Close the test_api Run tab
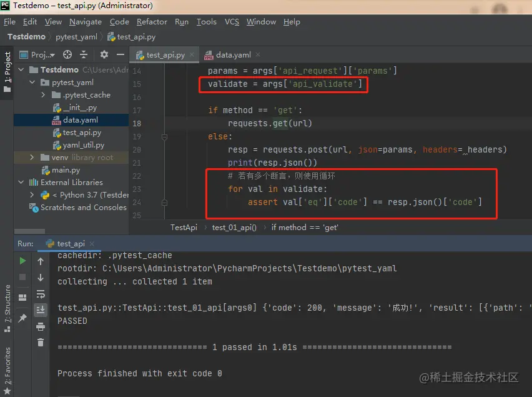This screenshot has height=397, width=532. click(x=92, y=243)
